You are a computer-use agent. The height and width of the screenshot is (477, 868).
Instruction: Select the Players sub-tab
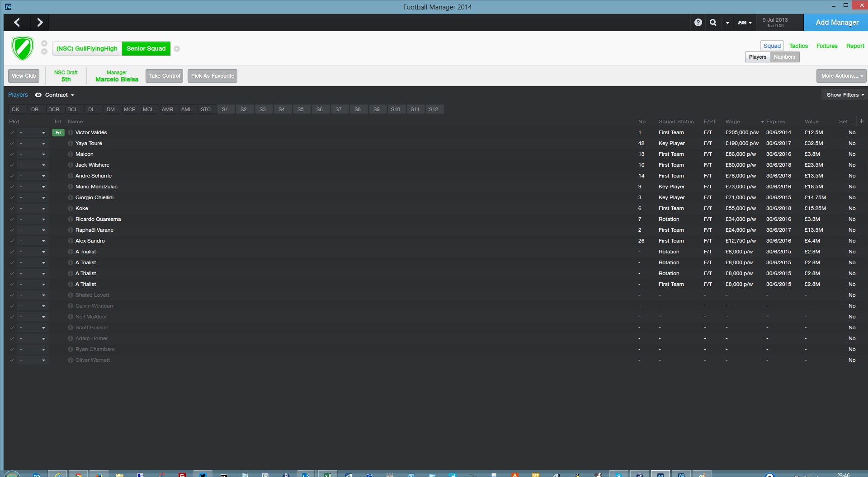point(758,57)
